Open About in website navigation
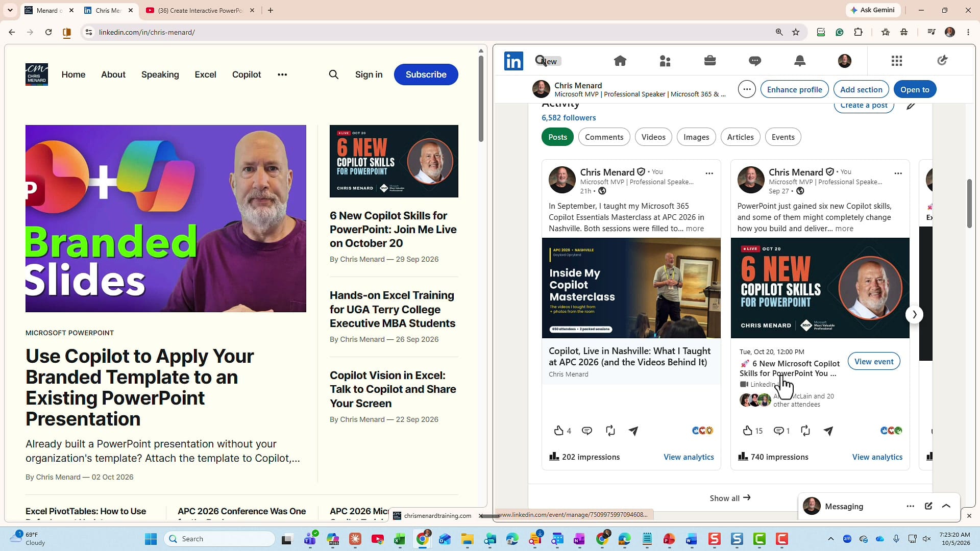Viewport: 980px width, 551px height. [x=113, y=74]
